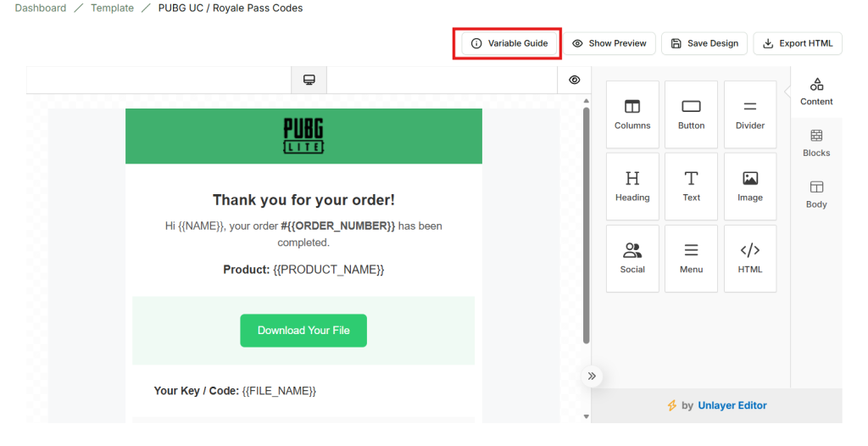The image size is (868, 446).
Task: Choose the Menu content block
Action: point(691,259)
